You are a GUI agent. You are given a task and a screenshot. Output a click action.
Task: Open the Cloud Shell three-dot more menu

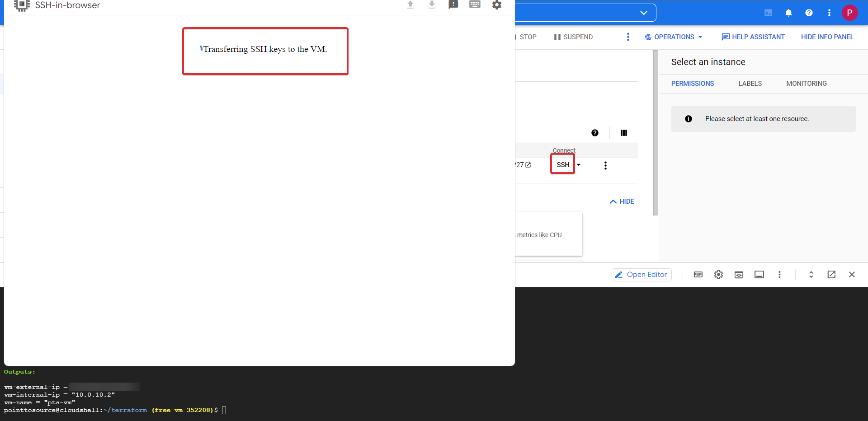[779, 275]
